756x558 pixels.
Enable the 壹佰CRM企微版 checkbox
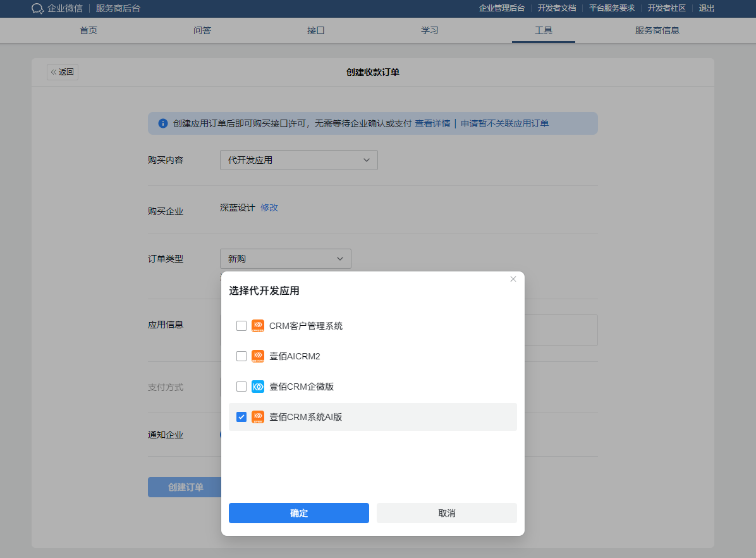tap(241, 387)
